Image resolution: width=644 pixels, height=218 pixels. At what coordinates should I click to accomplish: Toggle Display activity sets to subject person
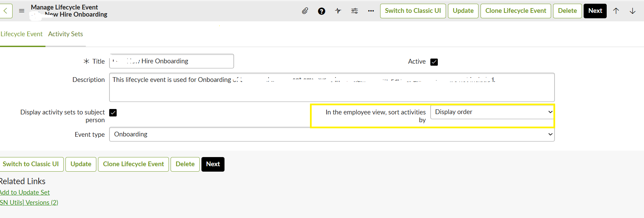tap(113, 113)
